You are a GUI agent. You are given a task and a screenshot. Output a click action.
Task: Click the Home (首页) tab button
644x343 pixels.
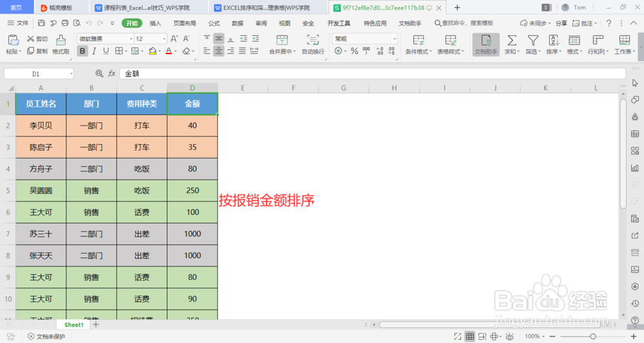(x=16, y=7)
